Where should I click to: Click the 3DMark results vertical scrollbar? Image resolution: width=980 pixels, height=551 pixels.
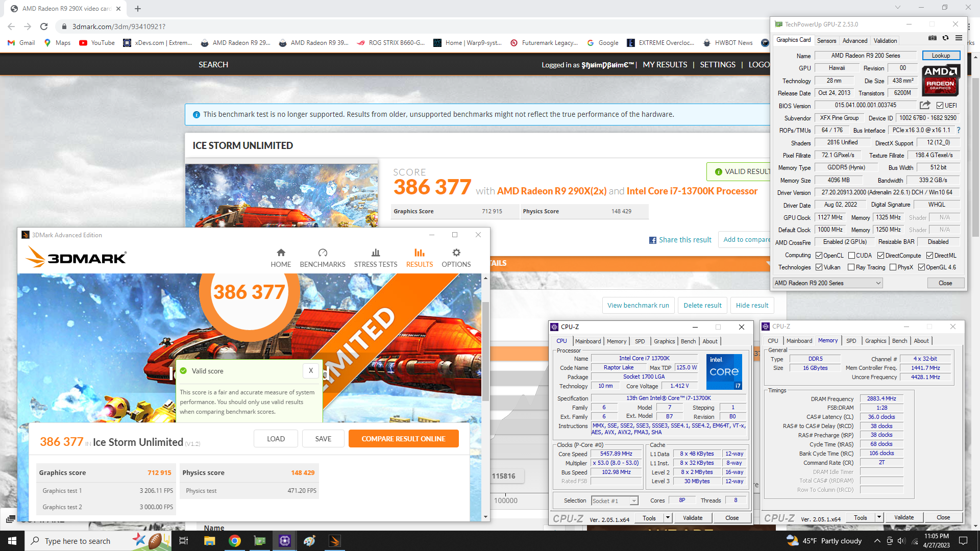[485, 351]
